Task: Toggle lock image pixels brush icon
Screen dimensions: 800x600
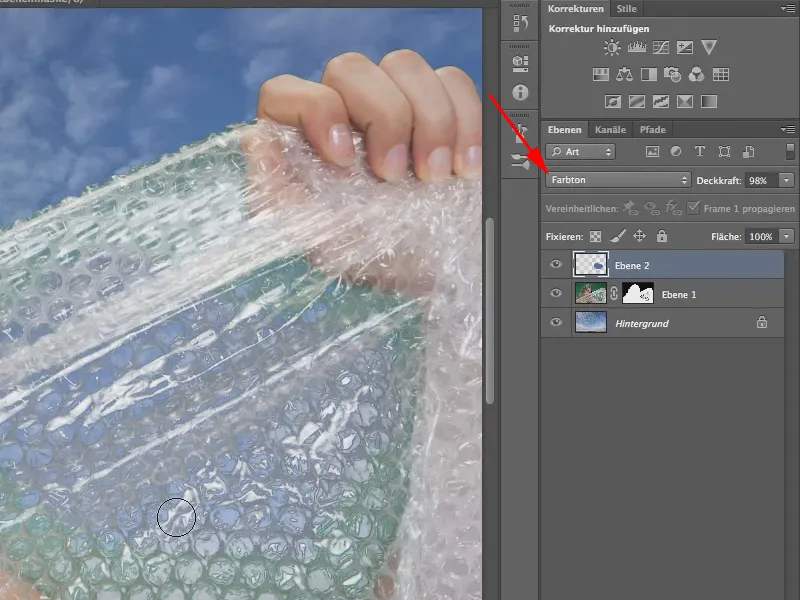Action: tap(617, 236)
